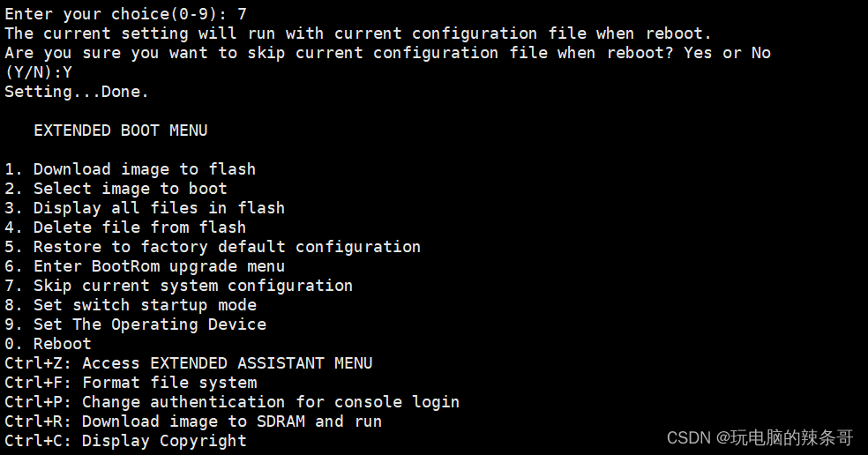Click "Ctrl+R: Download image to SDRAM and run"
The width and height of the screenshot is (868, 455).
[x=192, y=421]
